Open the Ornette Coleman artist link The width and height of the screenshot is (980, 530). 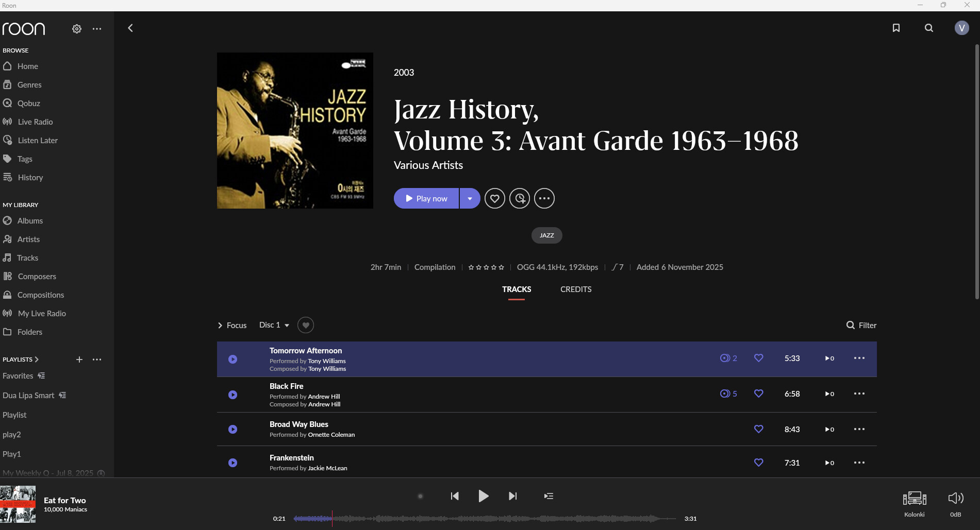coord(331,435)
